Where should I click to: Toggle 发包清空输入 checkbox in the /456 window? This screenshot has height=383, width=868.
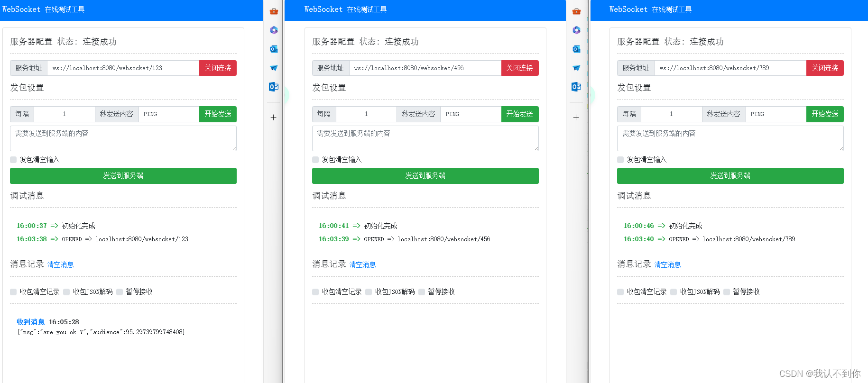click(x=315, y=160)
